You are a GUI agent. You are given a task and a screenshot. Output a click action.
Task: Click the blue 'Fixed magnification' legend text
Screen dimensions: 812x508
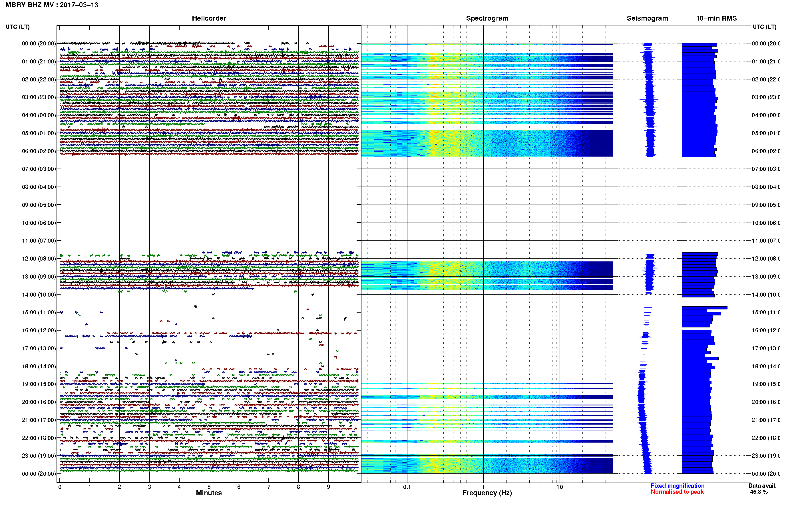678,486
